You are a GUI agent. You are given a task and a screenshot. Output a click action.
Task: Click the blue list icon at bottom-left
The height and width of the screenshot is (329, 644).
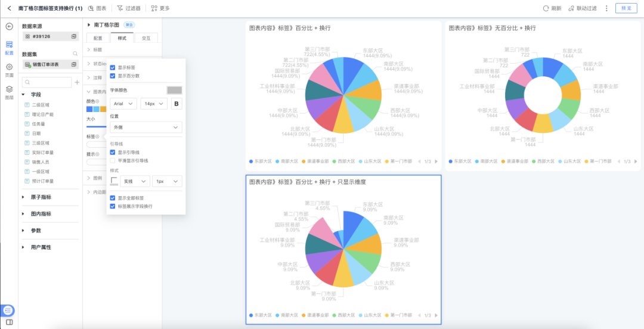[8, 310]
